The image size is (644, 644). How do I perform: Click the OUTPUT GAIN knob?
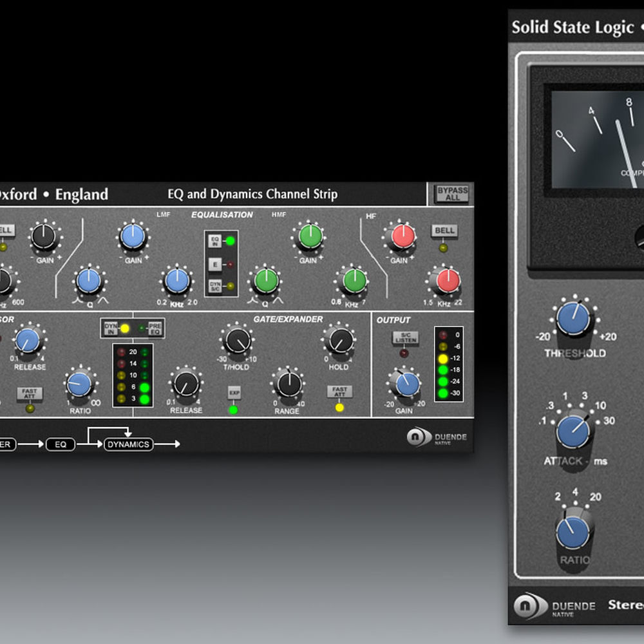tap(406, 384)
